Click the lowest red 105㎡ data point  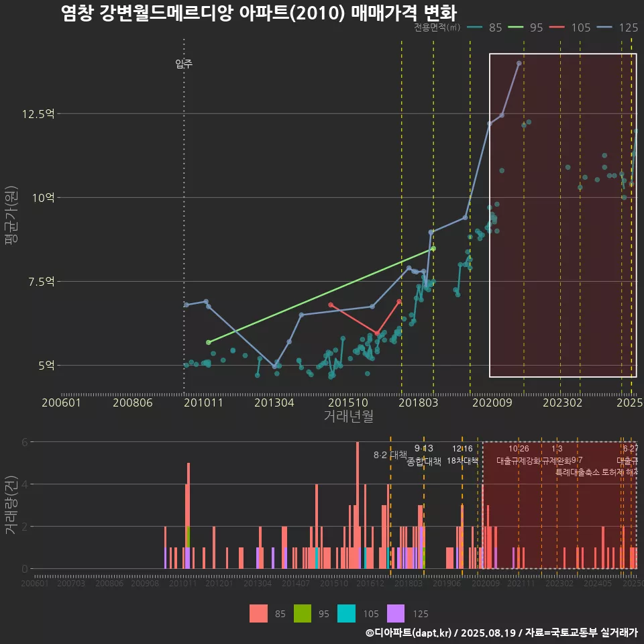(x=377, y=333)
